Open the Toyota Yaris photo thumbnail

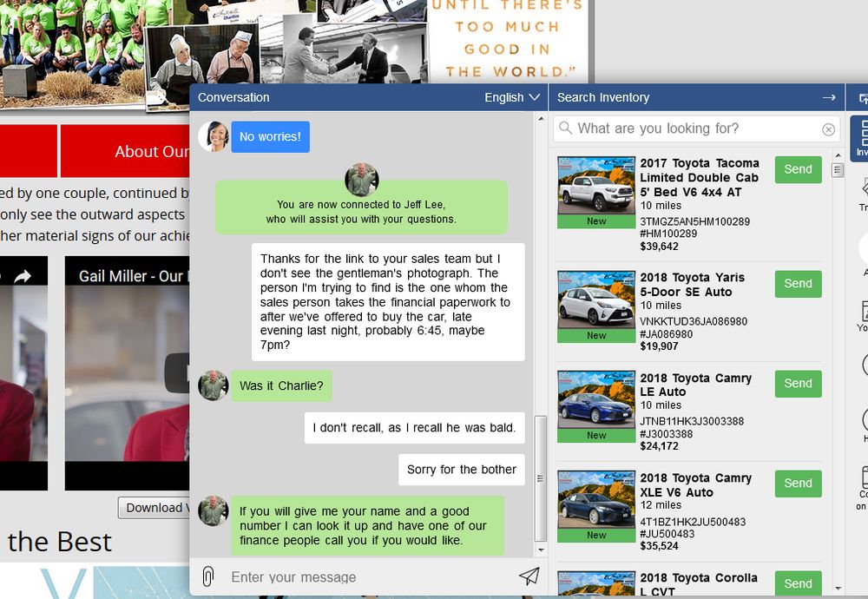click(596, 299)
